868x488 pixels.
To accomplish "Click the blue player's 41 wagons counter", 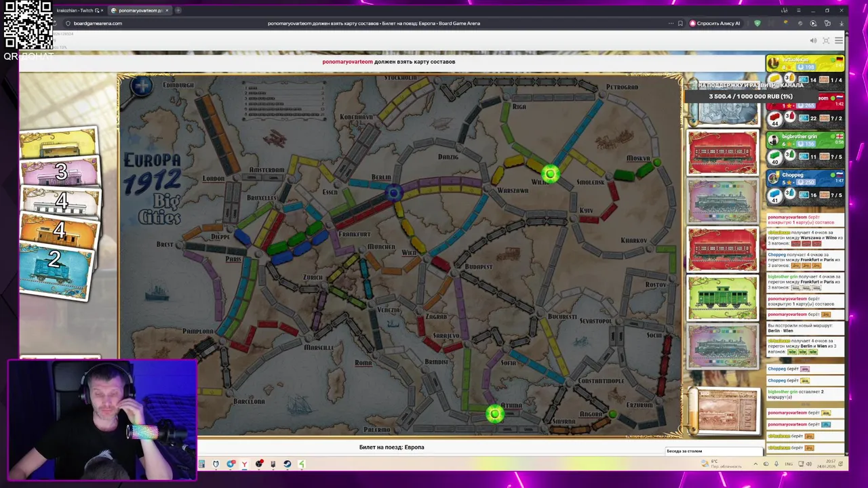I will pos(775,195).
